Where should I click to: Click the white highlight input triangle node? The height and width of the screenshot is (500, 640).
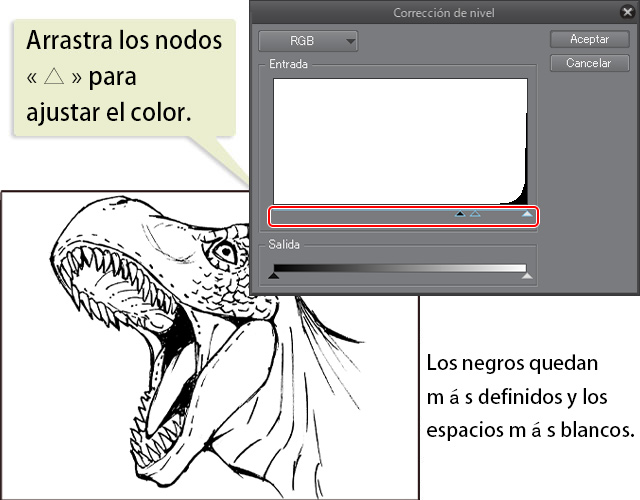tap(527, 214)
